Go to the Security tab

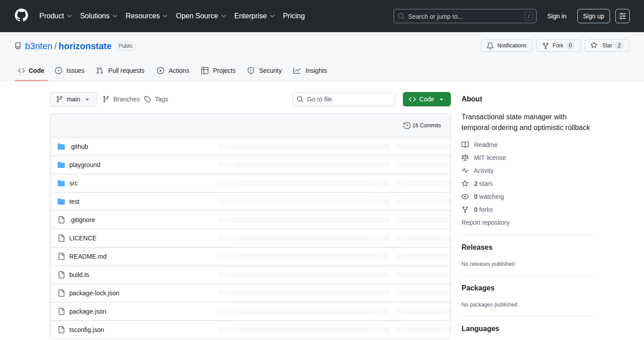click(265, 71)
